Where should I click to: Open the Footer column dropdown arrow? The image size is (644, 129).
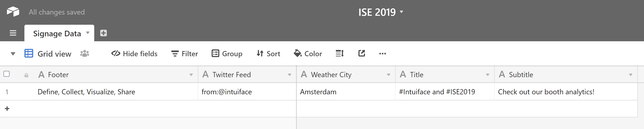[191, 75]
